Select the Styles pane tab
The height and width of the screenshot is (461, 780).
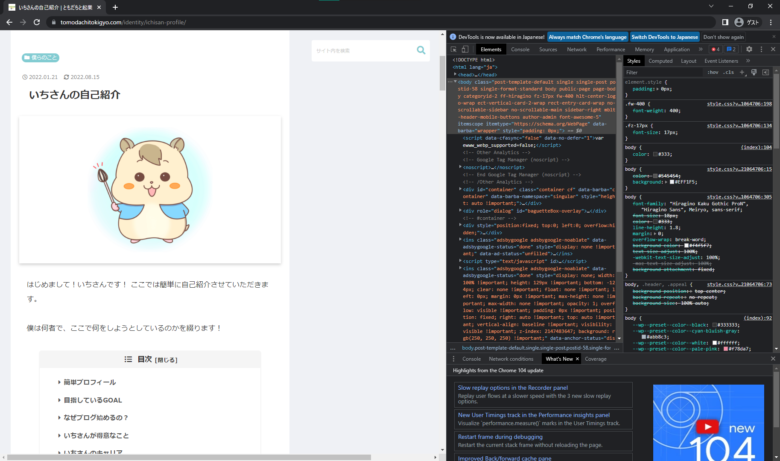[633, 61]
